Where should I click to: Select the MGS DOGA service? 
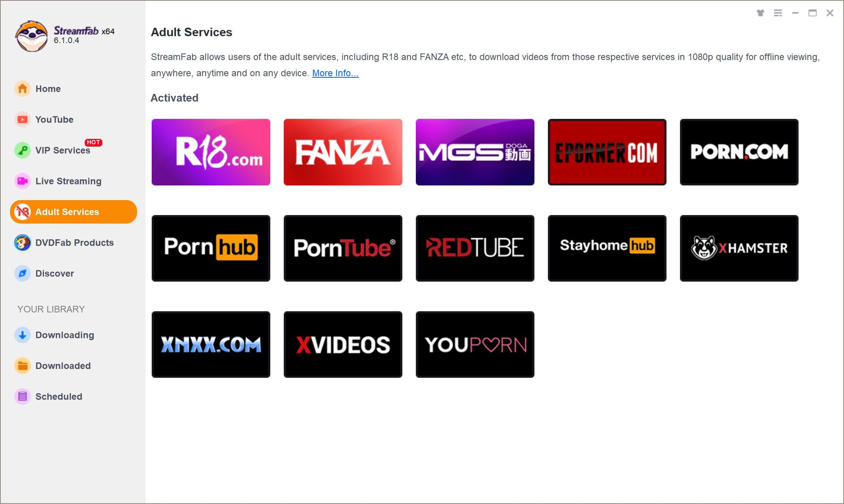tap(475, 152)
